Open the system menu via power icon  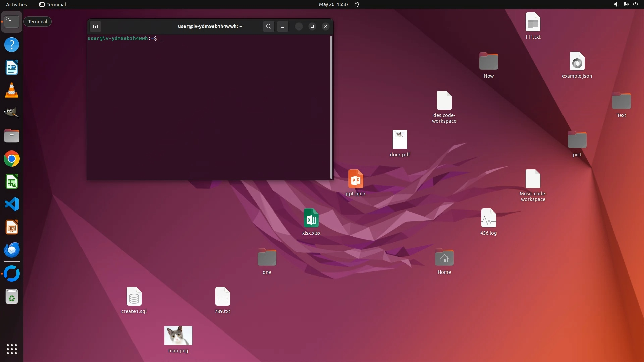tap(635, 4)
